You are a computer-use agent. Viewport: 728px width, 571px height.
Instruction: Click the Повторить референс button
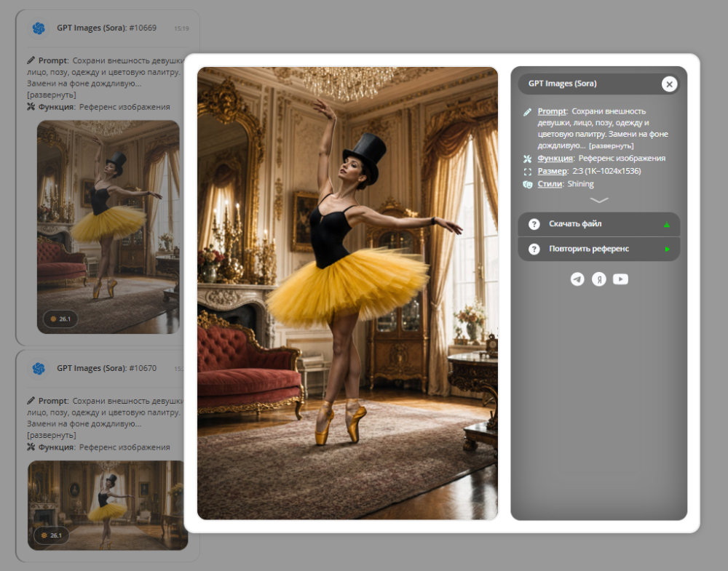click(x=599, y=249)
